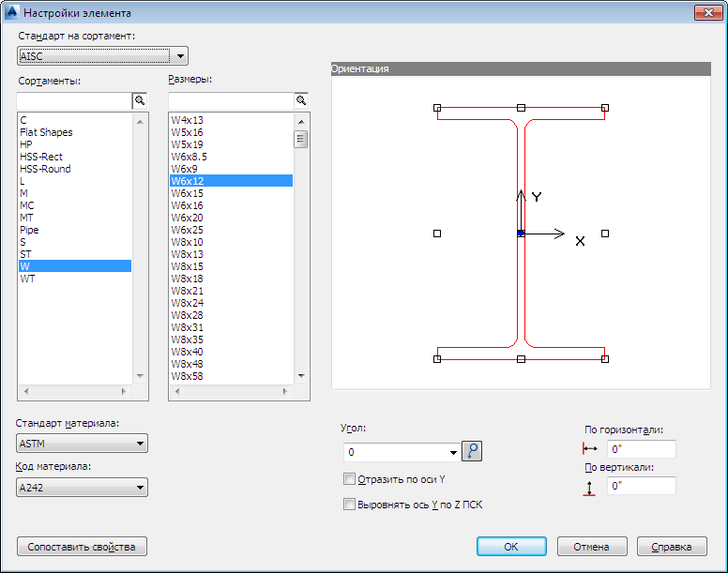Click left arrow of Размеры horizontal scrollbar

coord(177,391)
